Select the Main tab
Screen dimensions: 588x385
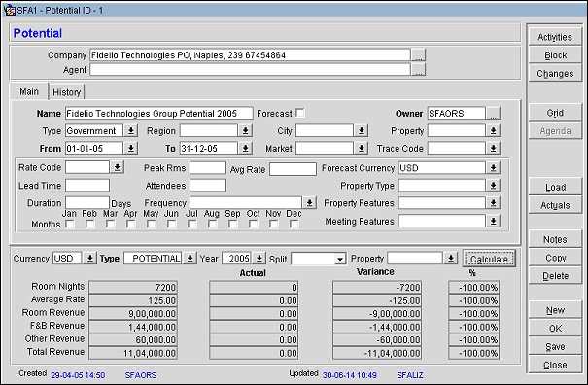[29, 91]
